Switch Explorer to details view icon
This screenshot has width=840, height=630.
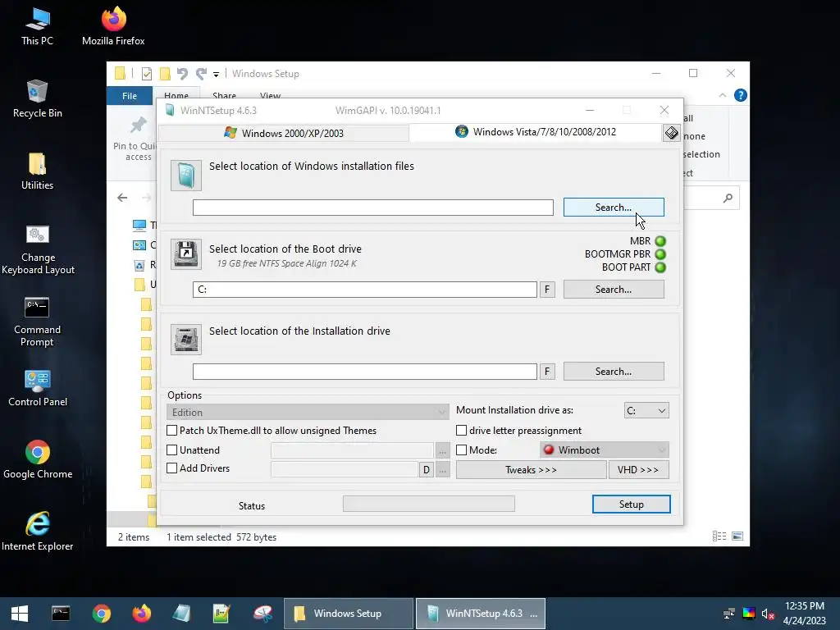[x=719, y=536]
